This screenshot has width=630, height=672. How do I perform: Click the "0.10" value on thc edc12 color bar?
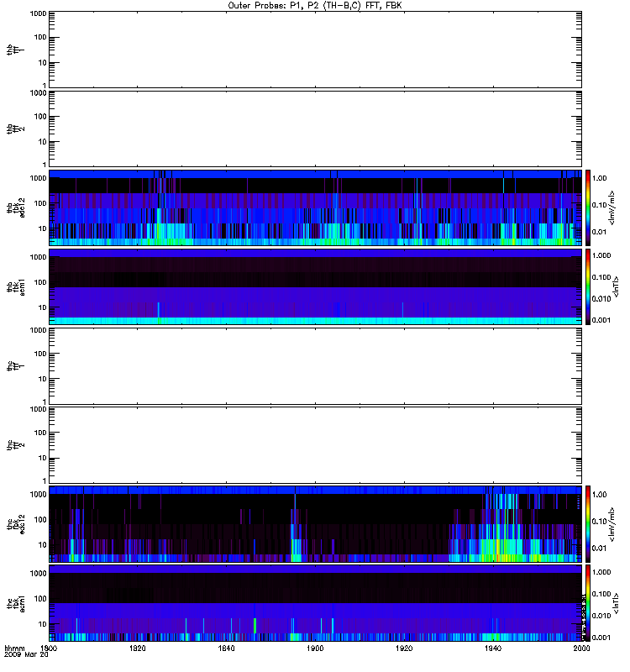599,521
